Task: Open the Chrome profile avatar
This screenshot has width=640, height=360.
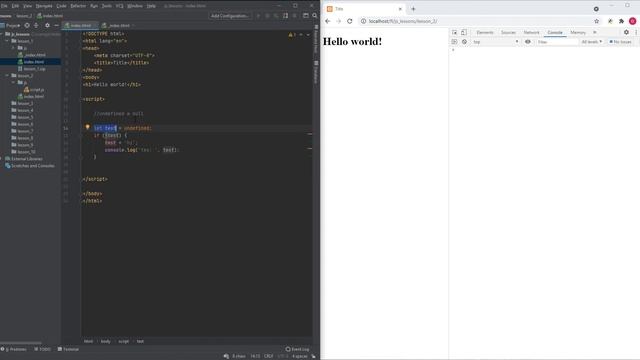Action: [x=632, y=21]
